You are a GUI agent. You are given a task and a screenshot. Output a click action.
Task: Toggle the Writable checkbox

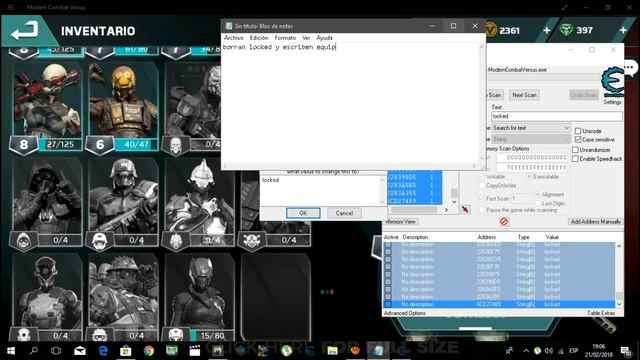point(482,177)
